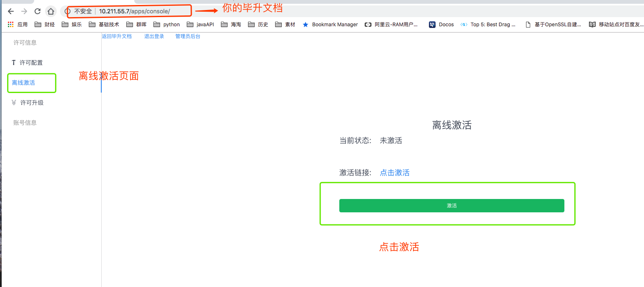Reload the page with the refresh icon
644x287 pixels.
coord(38,11)
